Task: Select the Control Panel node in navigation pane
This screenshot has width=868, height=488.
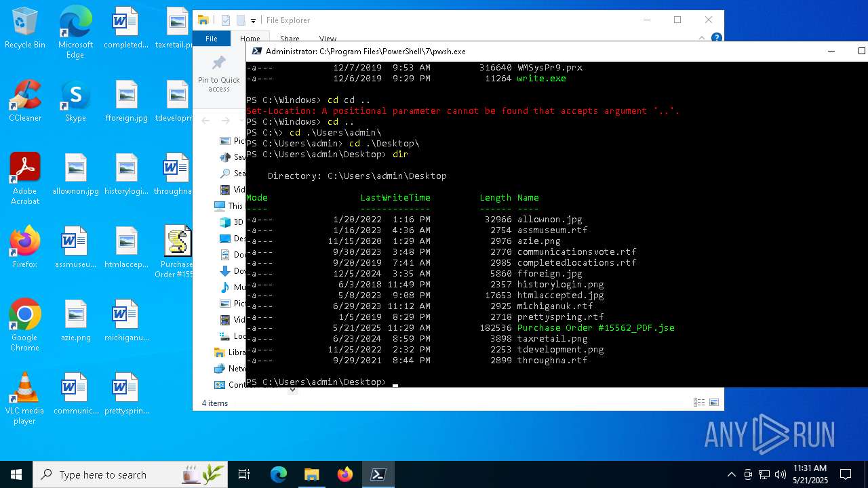Action: pyautogui.click(x=231, y=385)
